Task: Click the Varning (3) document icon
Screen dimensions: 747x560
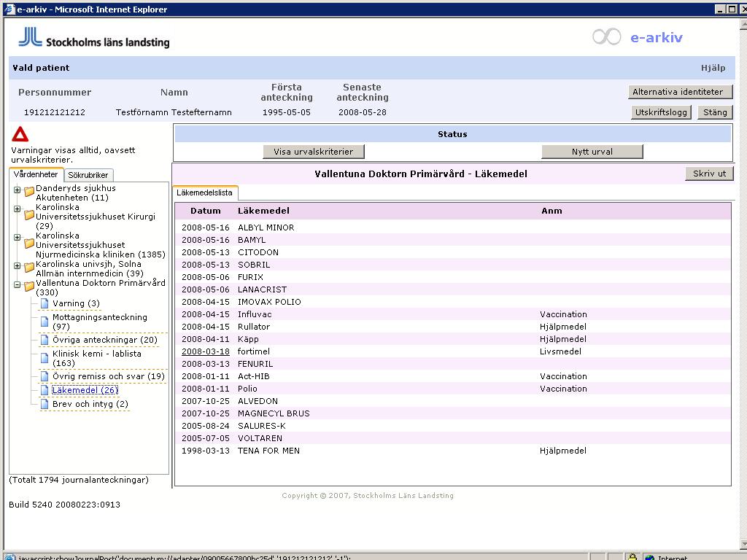Action: pyautogui.click(x=44, y=303)
